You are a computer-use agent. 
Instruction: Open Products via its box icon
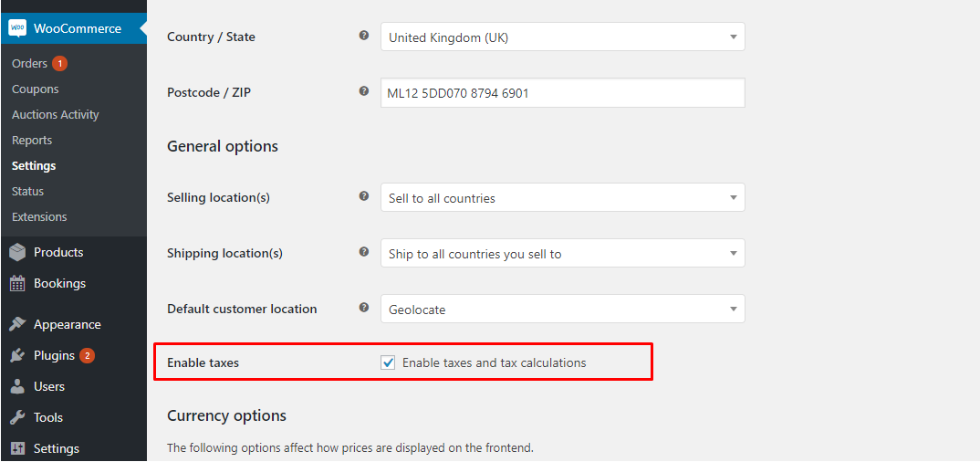click(17, 253)
